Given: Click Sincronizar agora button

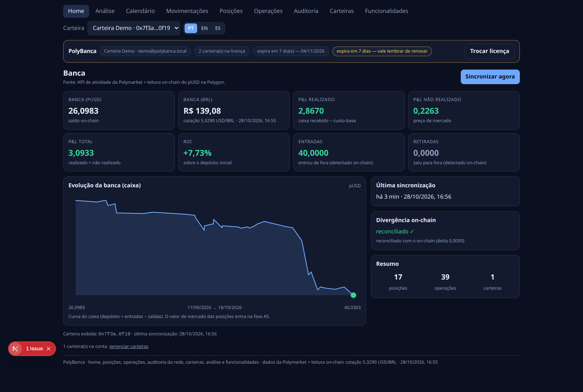Looking at the screenshot, I should click(490, 77).
